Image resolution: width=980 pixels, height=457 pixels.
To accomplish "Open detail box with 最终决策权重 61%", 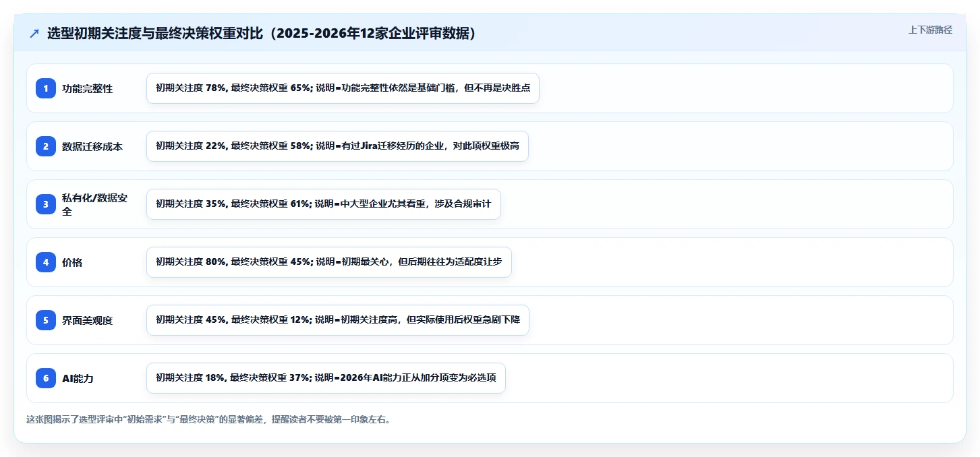I will tap(324, 204).
